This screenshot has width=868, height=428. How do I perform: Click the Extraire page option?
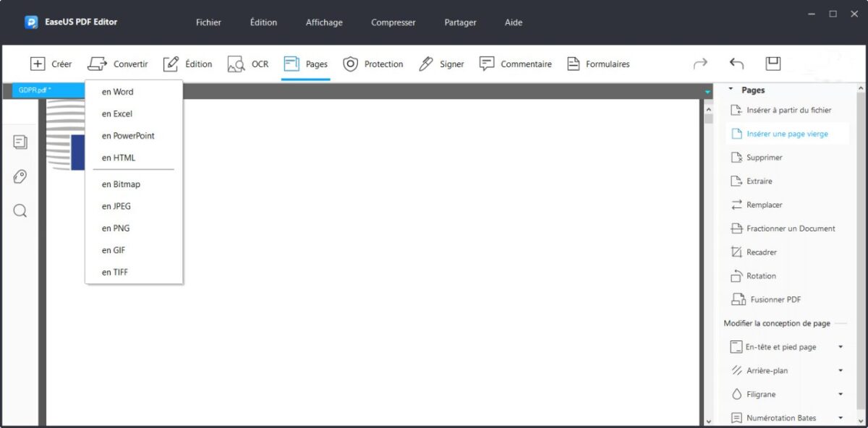pos(752,181)
